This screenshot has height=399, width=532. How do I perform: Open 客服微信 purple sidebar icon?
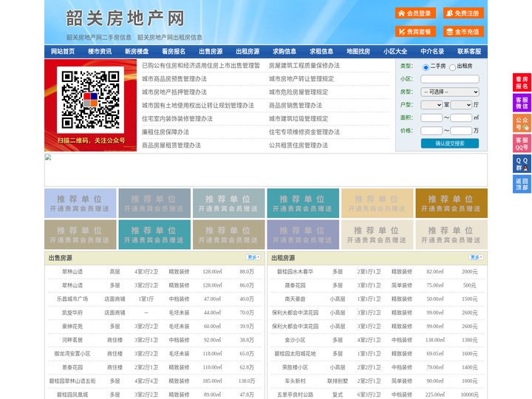pyautogui.click(x=522, y=103)
